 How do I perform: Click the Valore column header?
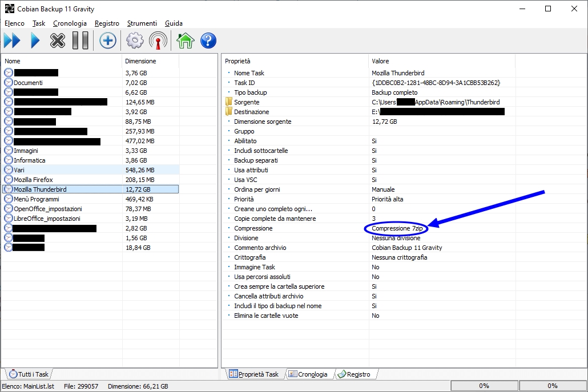click(442, 61)
